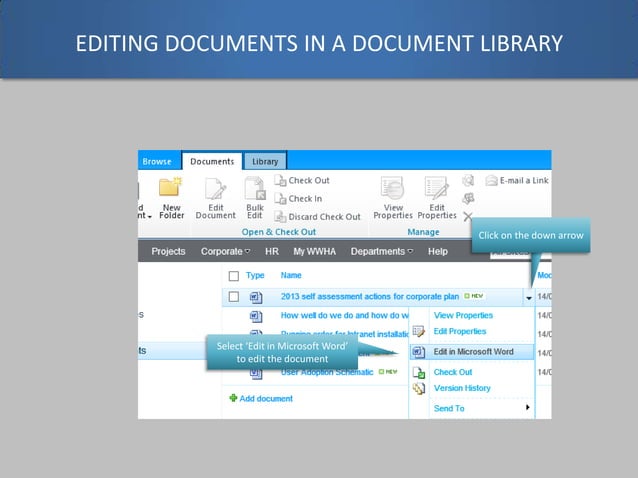638x478 pixels.
Task: Open the Projects navigation item
Action: coord(168,251)
